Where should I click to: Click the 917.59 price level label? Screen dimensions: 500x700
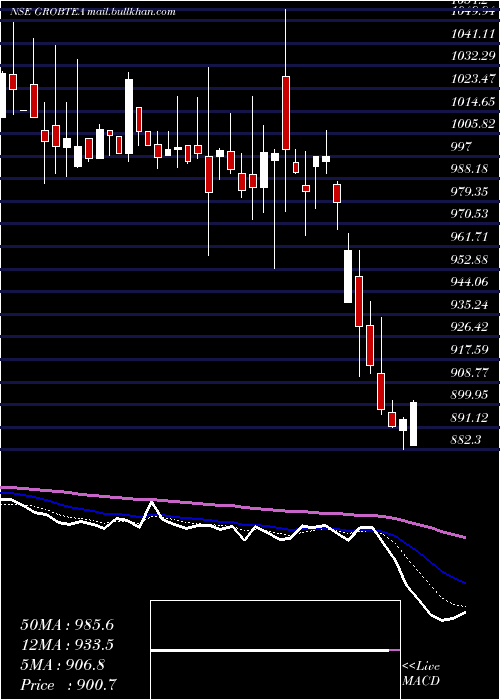pyautogui.click(x=470, y=349)
